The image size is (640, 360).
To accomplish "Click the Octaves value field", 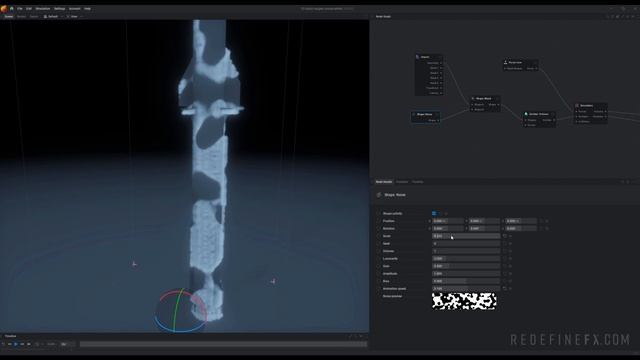I will pos(466,251).
